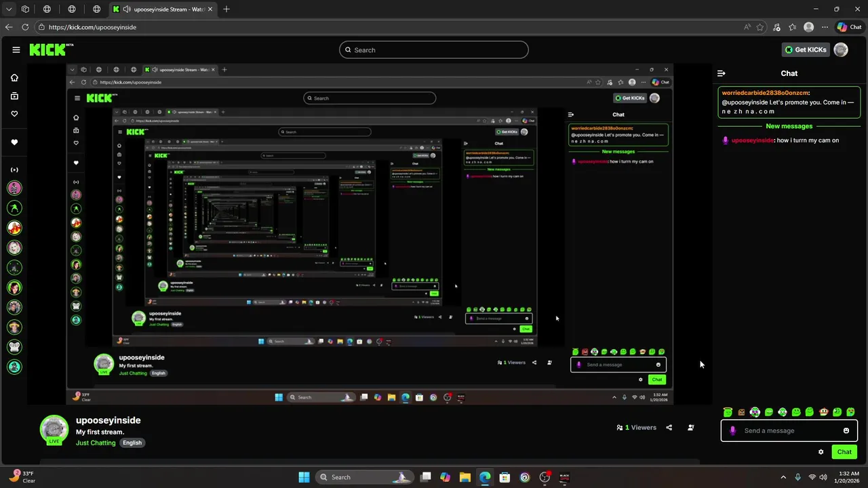Open a new browser tab
Image resolution: width=868 pixels, height=488 pixels.
tap(226, 9)
